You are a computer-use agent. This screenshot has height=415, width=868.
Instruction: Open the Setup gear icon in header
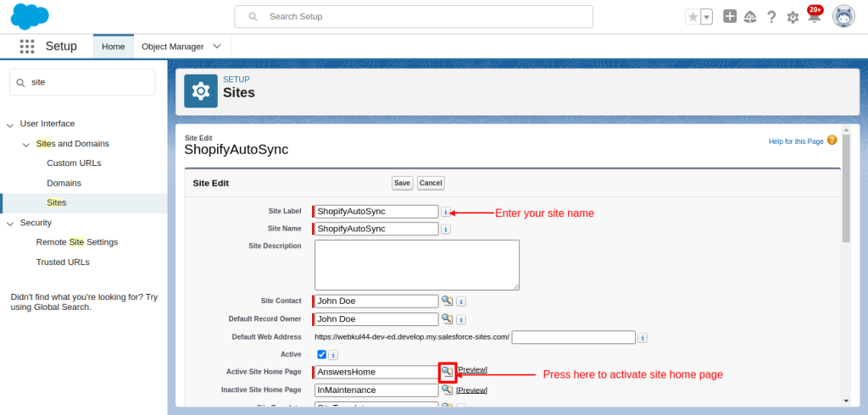793,18
